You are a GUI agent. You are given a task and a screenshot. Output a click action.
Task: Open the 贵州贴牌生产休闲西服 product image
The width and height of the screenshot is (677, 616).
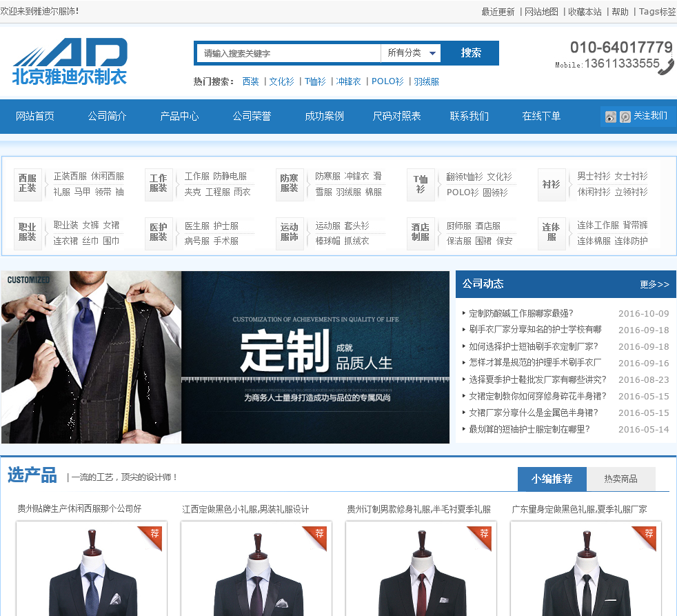92,569
